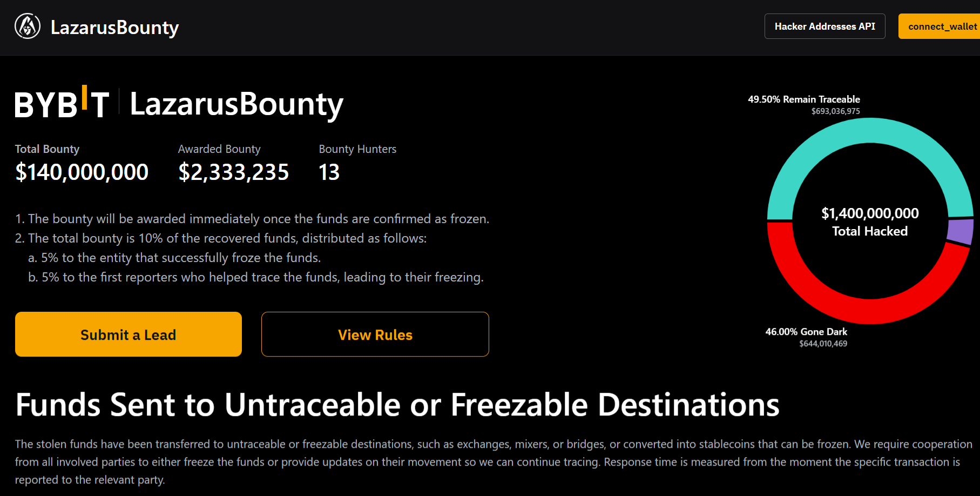Click the large LazarusBounty hero title

tap(236, 104)
